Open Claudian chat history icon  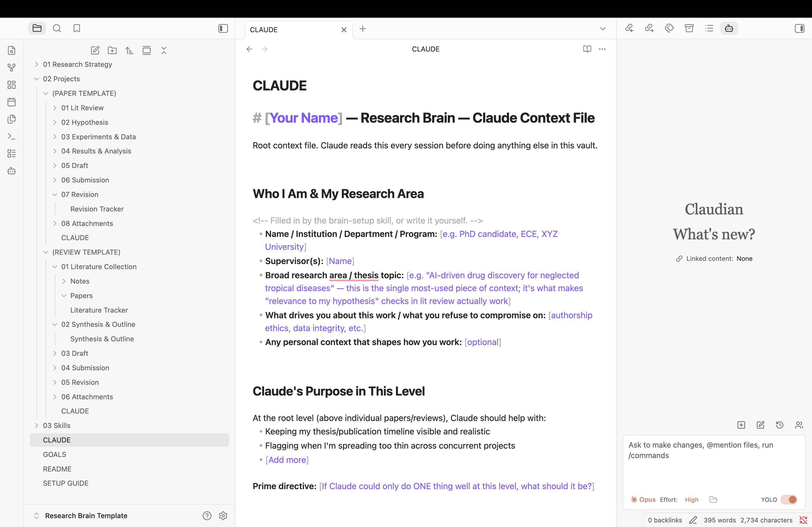(780, 425)
